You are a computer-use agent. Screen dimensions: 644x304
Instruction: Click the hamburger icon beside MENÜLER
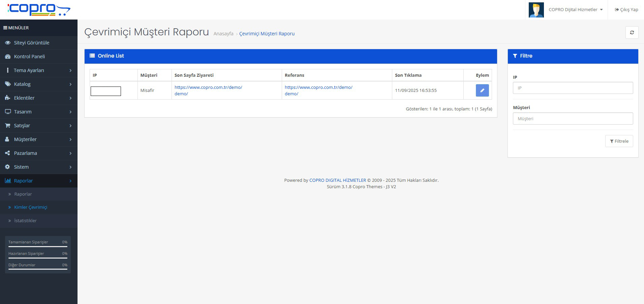(x=5, y=28)
